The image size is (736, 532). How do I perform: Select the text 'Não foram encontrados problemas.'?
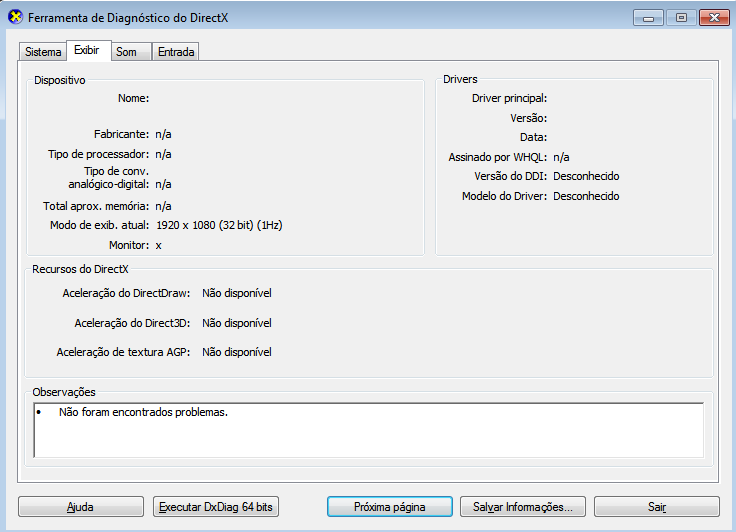pyautogui.click(x=143, y=412)
